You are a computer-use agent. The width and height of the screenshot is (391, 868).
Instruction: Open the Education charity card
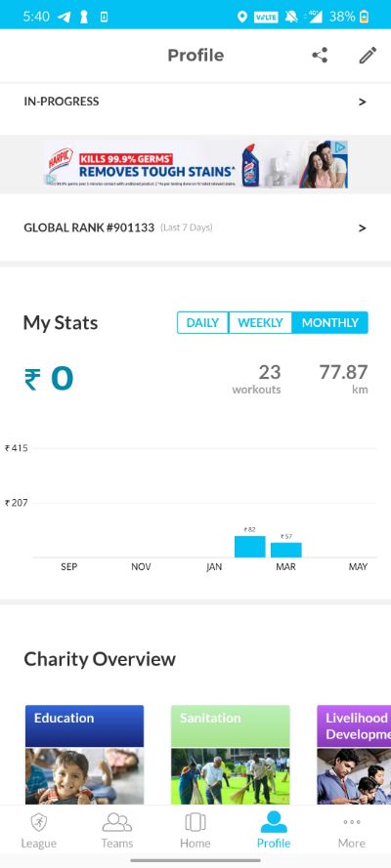pyautogui.click(x=85, y=755)
